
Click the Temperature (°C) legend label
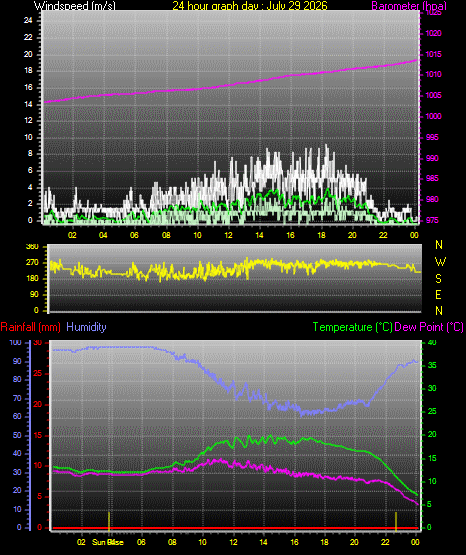coord(352,327)
